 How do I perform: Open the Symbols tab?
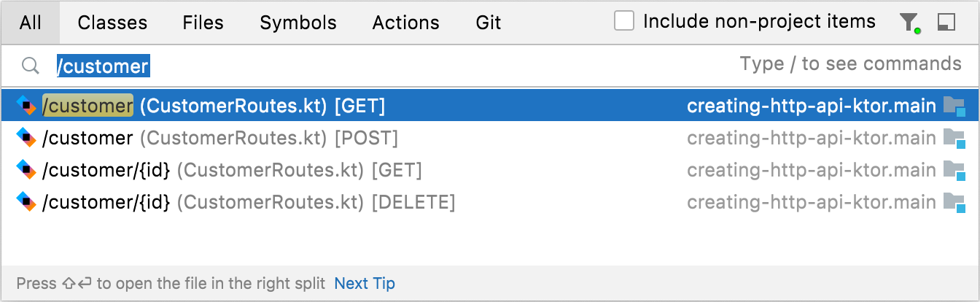point(298,23)
